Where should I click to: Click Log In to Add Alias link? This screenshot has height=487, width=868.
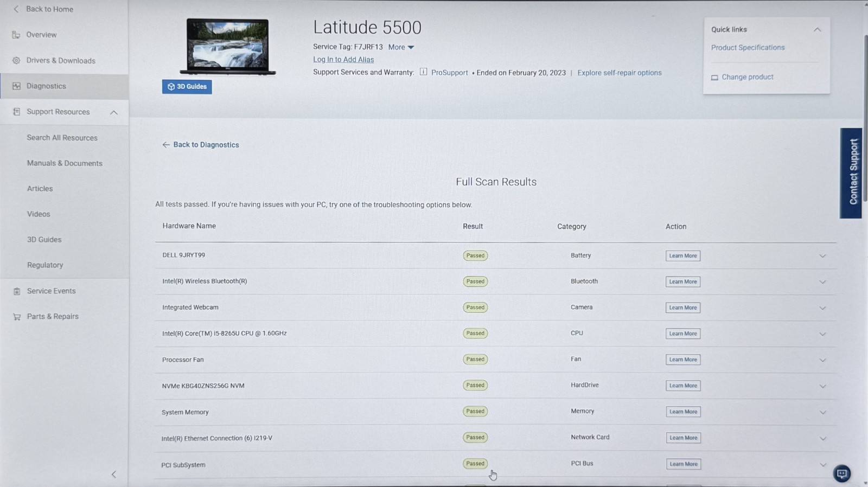[343, 60]
